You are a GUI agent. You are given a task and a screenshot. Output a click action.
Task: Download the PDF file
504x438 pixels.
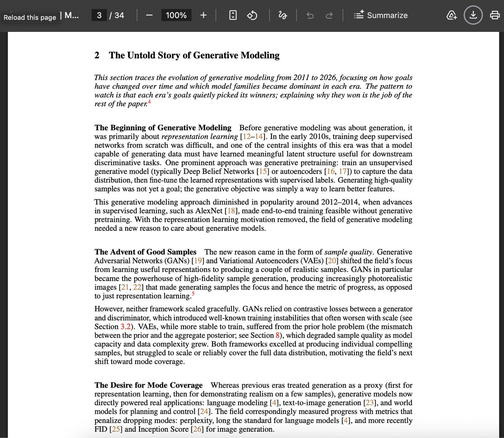click(473, 16)
